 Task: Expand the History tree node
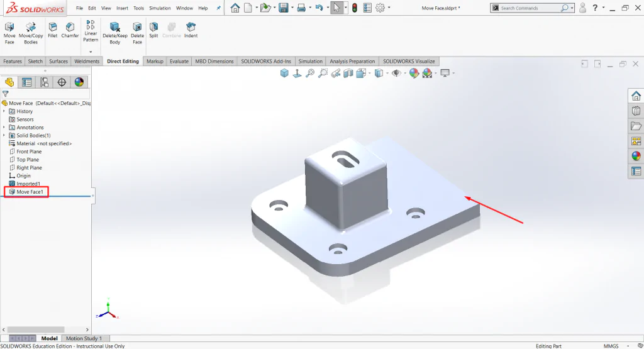[x=4, y=111]
